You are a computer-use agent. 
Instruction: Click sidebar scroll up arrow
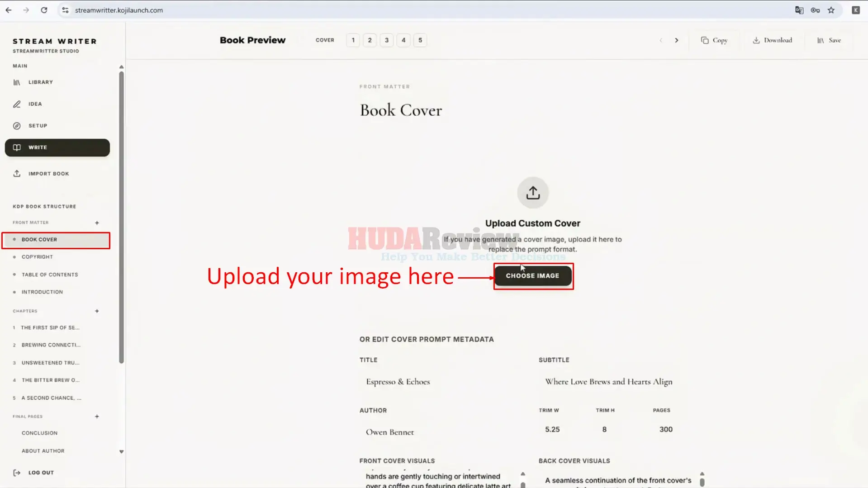point(121,67)
